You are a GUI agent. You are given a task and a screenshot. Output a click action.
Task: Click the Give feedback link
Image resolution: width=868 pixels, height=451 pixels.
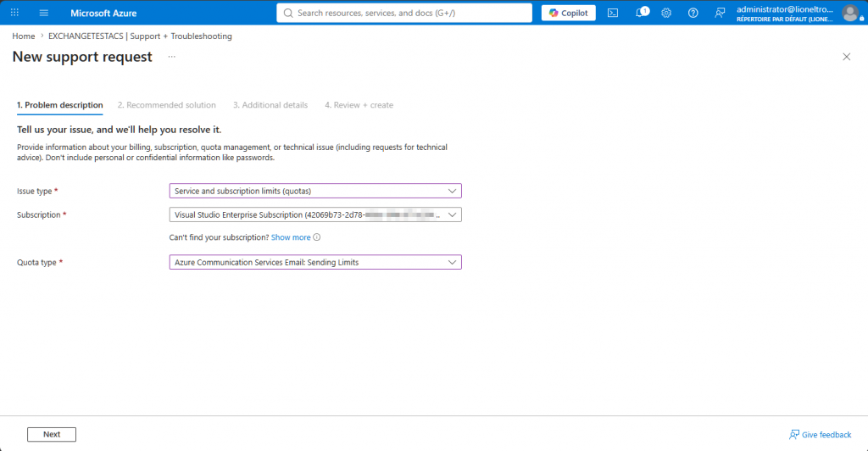(x=820, y=434)
